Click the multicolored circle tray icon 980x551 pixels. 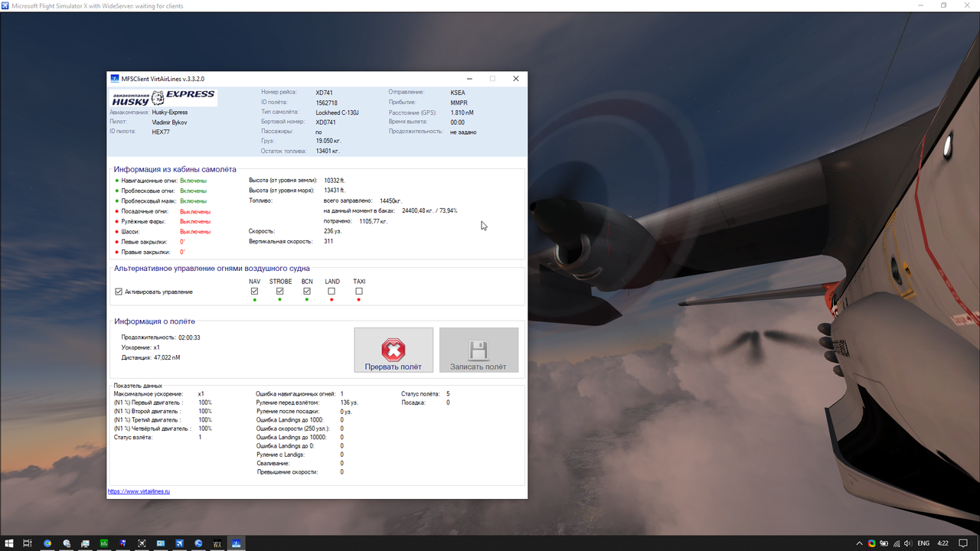coord(871,543)
